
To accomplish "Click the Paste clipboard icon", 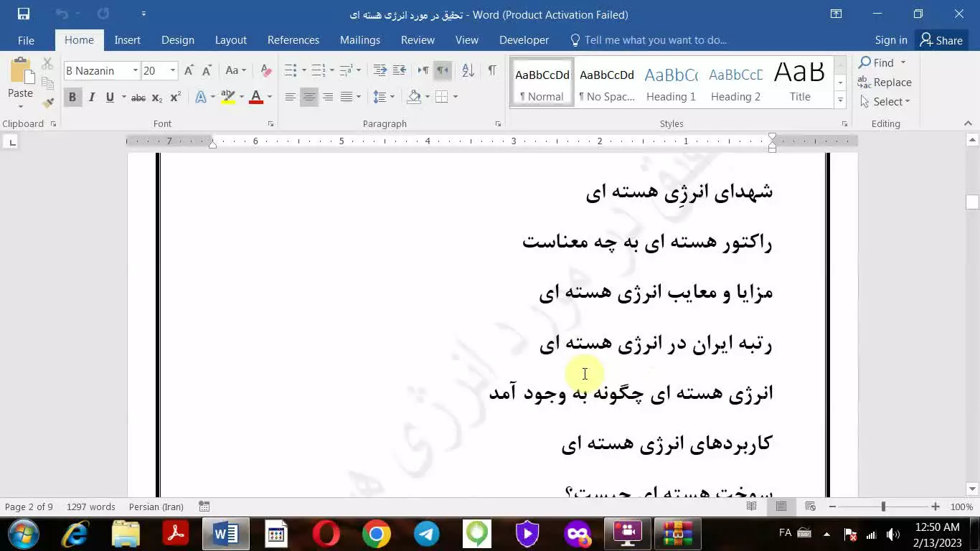I will (x=21, y=72).
